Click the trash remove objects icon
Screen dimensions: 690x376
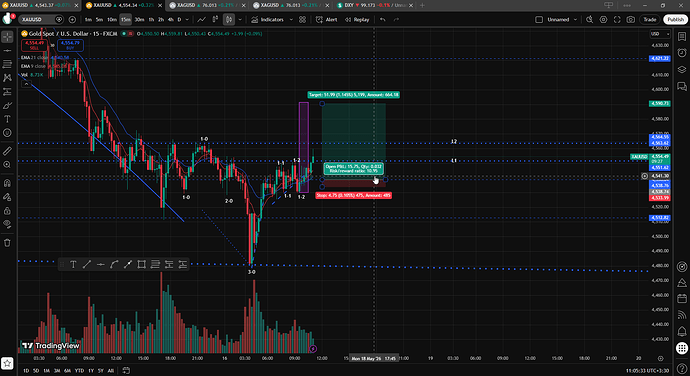[7, 243]
